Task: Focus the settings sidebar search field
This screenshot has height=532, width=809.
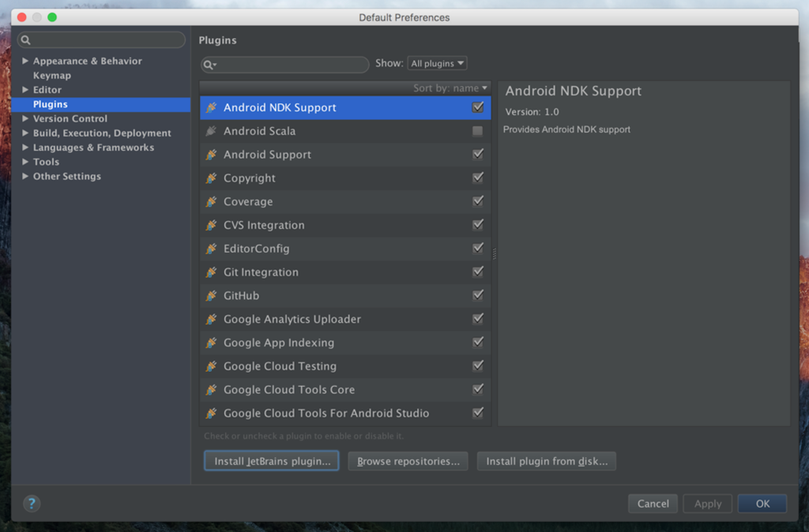Action: pyautogui.click(x=101, y=39)
